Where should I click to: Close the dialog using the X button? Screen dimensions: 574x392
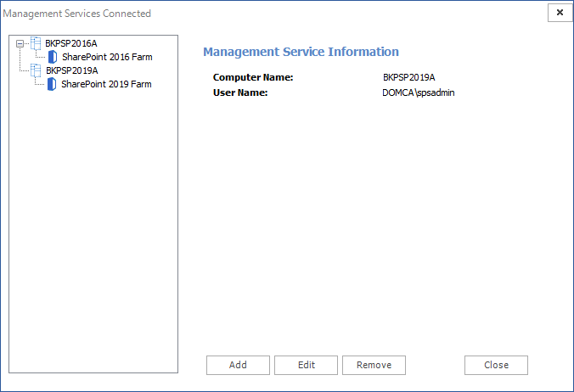click(x=559, y=13)
